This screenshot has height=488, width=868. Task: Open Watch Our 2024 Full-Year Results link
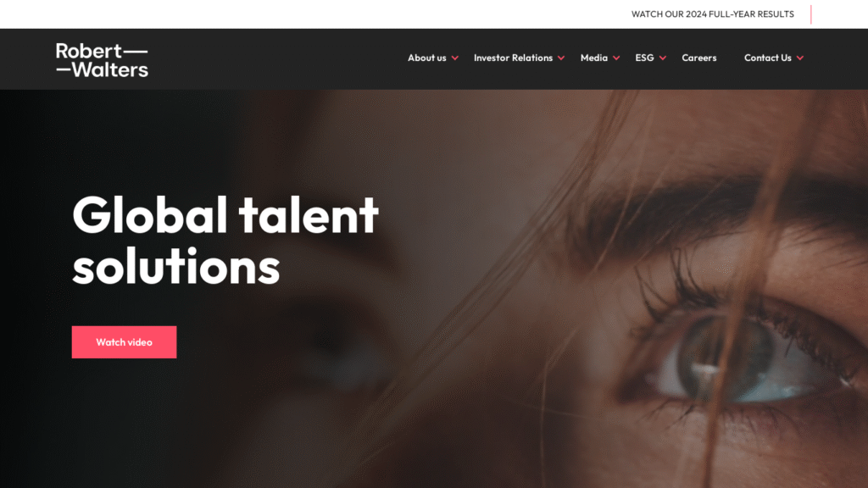click(712, 14)
